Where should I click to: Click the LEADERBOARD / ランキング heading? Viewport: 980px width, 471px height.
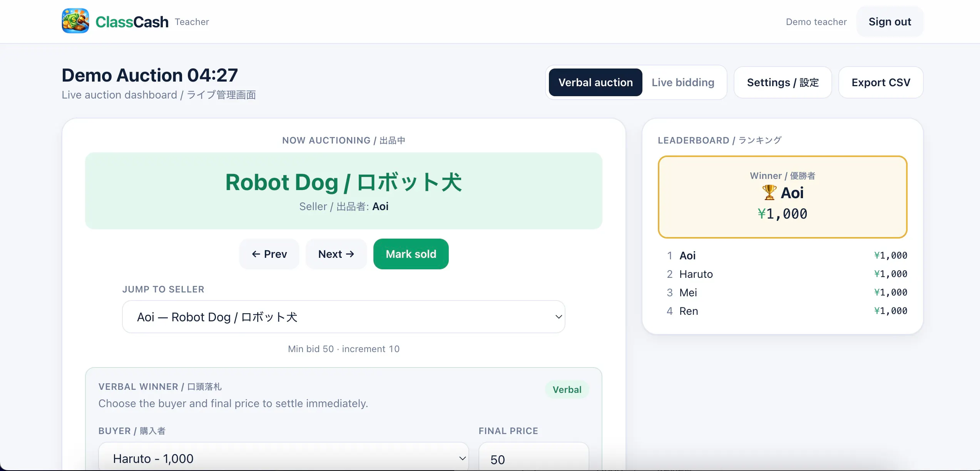720,140
